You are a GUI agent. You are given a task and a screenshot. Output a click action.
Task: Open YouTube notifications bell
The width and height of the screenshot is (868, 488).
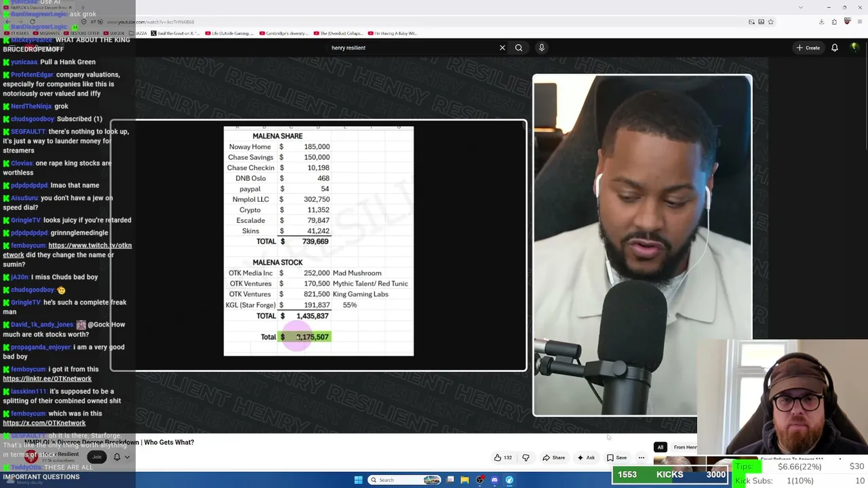(835, 47)
